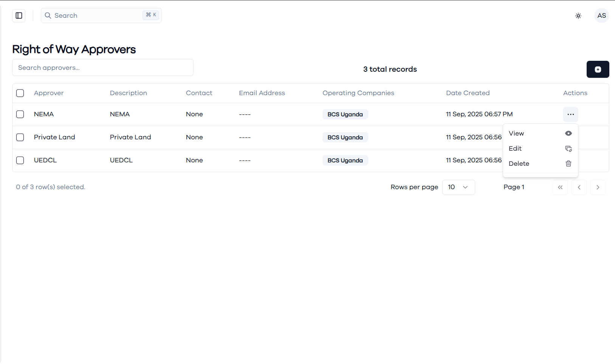Go to previous page chevron button
The image size is (615, 364).
tap(579, 187)
